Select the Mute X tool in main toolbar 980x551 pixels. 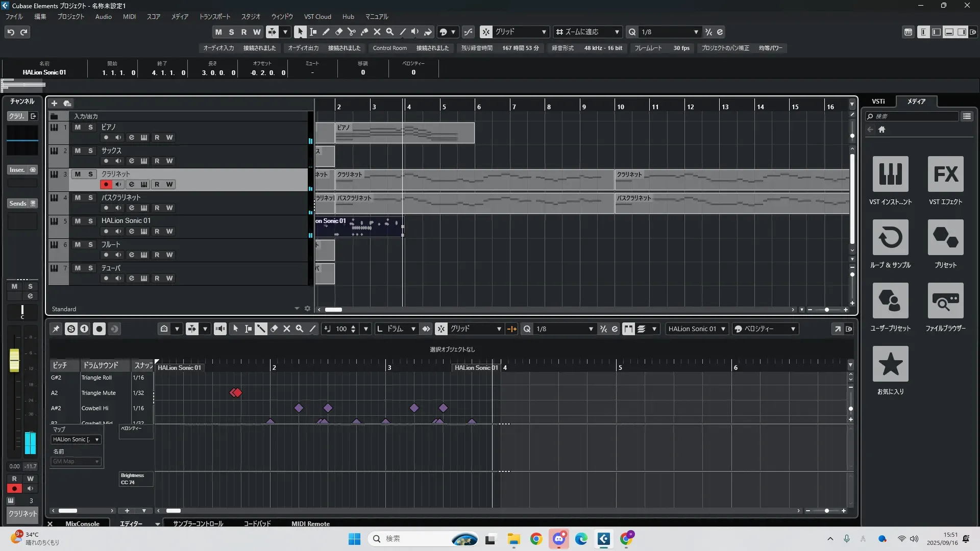click(377, 32)
